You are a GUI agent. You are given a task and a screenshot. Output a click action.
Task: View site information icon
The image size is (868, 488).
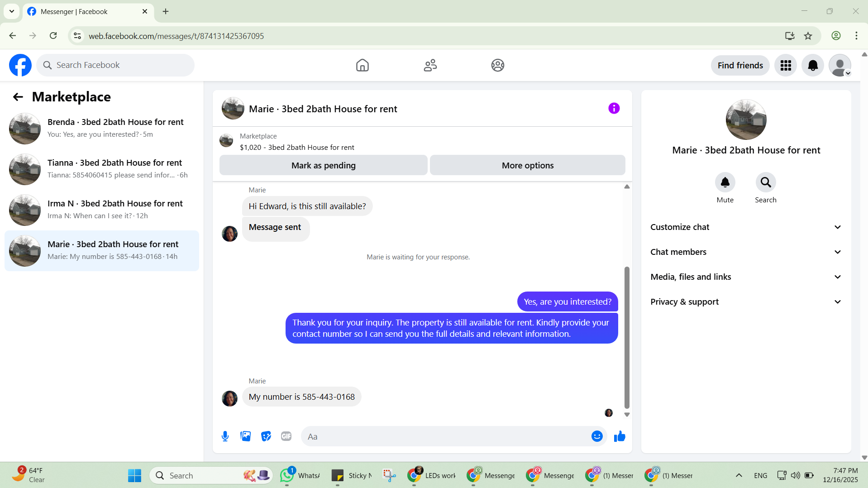pyautogui.click(x=77, y=36)
